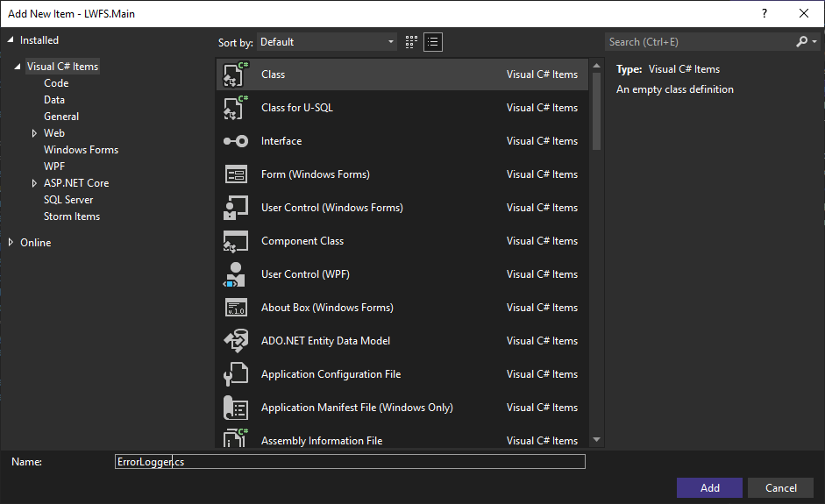
Task: Click Add button
Action: tap(709, 487)
